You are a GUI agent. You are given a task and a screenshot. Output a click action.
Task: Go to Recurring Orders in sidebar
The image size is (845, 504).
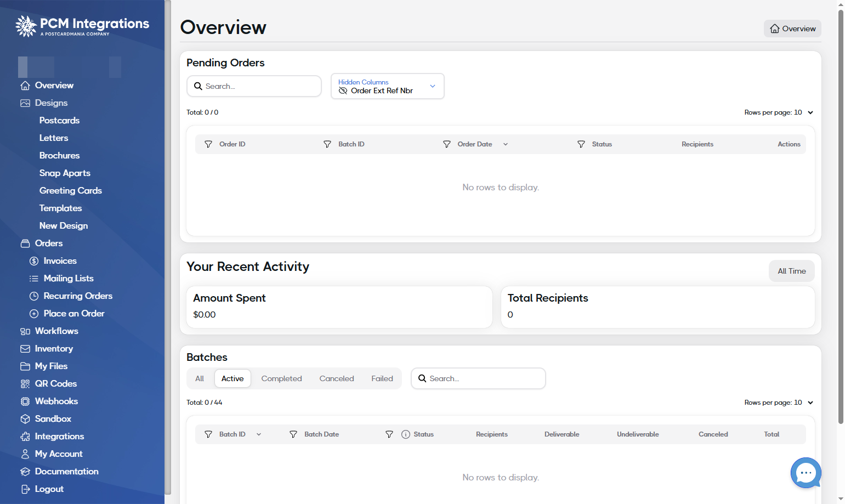[71, 296]
